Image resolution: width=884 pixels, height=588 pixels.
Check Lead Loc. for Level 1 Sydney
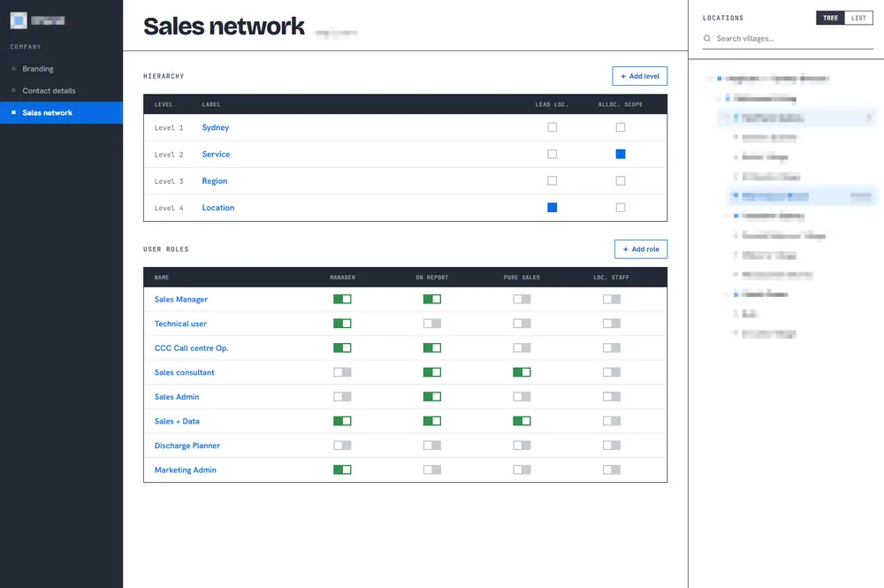tap(552, 127)
